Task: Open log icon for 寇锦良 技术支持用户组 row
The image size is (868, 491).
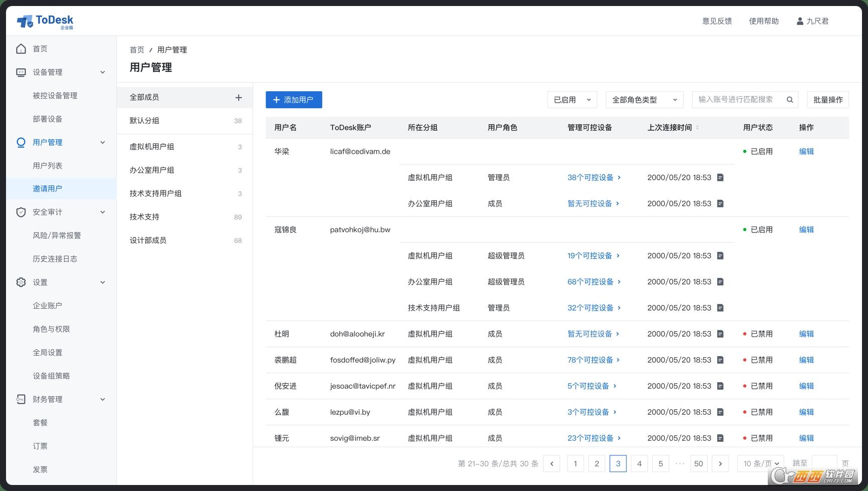Action: coord(720,308)
